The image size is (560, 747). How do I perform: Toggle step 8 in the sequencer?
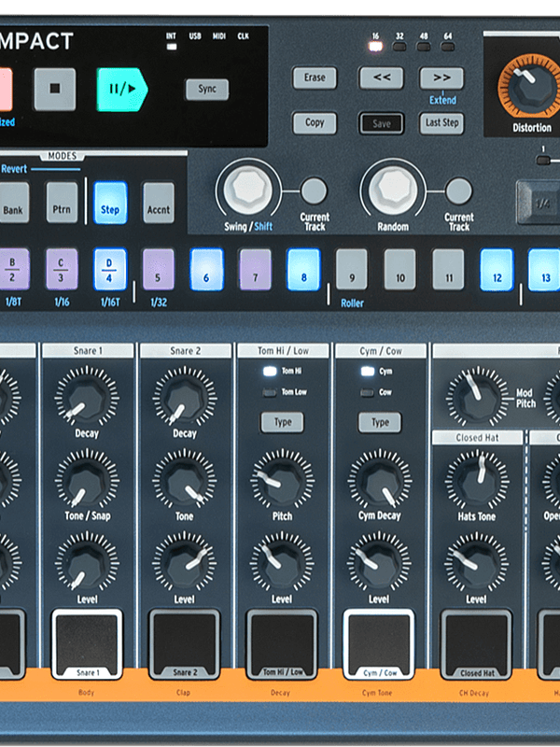pos(303,268)
